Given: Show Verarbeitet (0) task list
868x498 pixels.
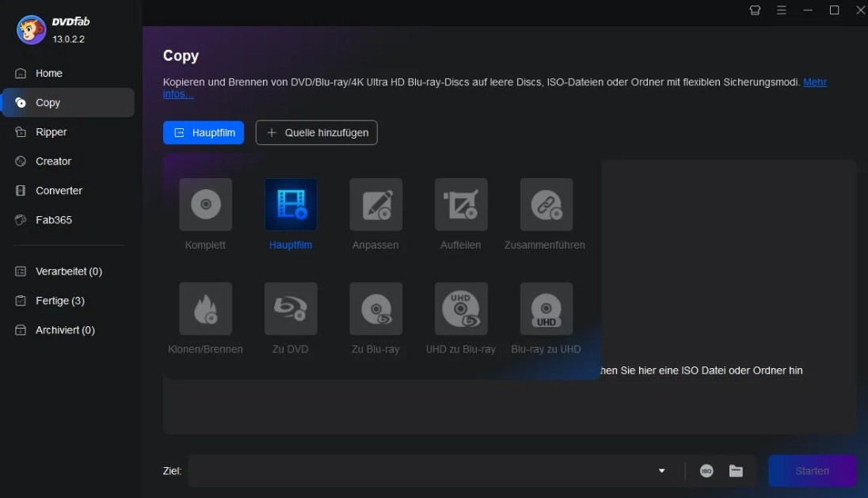Looking at the screenshot, I should 69,271.
